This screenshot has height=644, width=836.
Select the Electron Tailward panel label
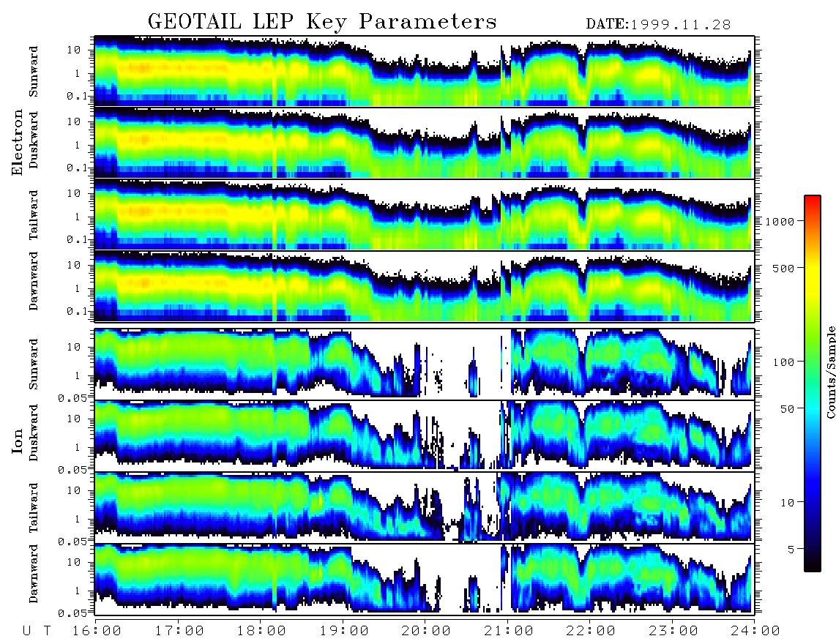click(x=34, y=215)
